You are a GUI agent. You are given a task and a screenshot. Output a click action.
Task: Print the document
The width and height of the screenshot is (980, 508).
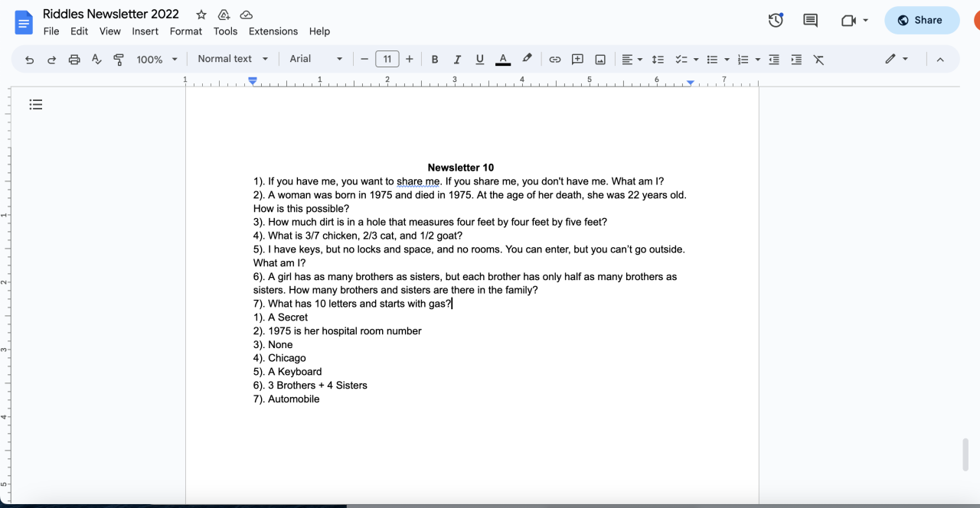74,59
